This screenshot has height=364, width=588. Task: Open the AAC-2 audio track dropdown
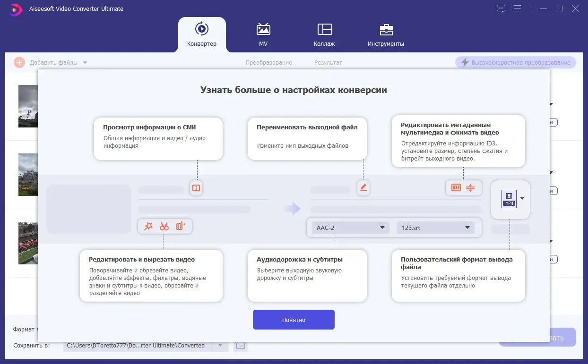(349, 228)
